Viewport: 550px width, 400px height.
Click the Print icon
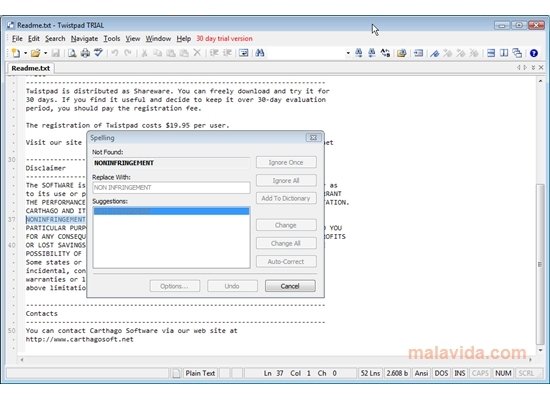pos(85,53)
